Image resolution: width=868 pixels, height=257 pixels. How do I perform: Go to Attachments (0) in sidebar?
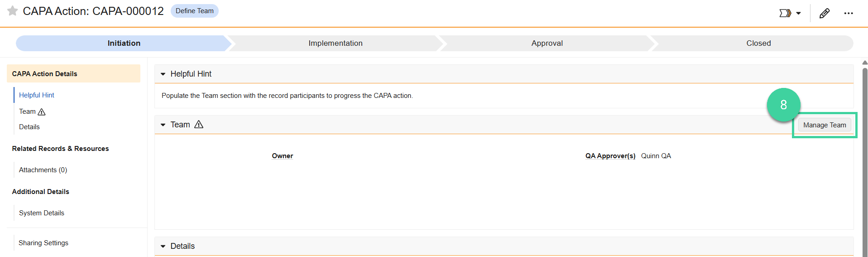coord(43,170)
